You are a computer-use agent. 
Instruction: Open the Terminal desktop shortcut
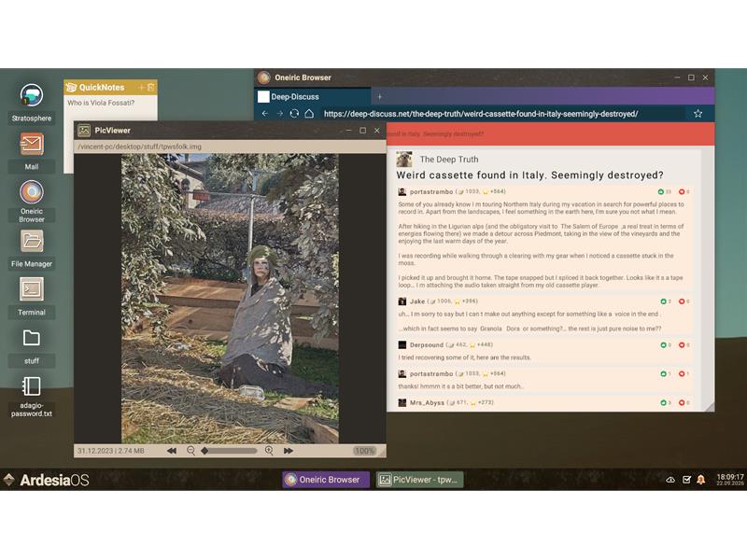click(32, 289)
